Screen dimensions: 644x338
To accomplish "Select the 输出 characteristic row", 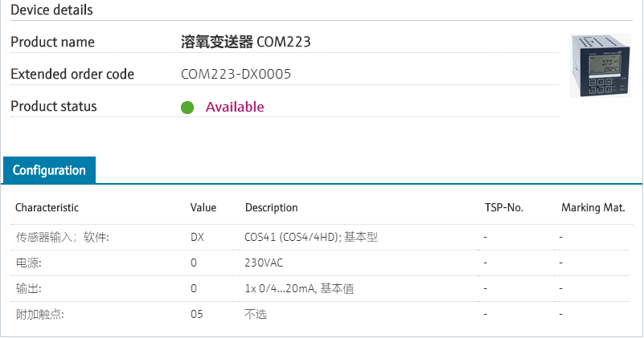I will click(320, 289).
